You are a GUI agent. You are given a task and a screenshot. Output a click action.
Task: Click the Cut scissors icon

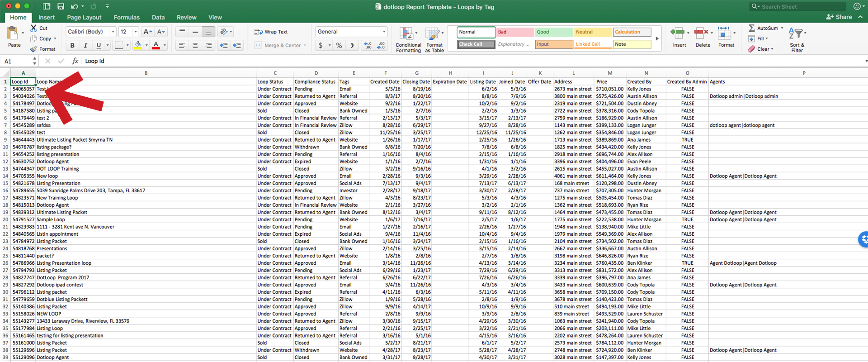tap(33, 28)
